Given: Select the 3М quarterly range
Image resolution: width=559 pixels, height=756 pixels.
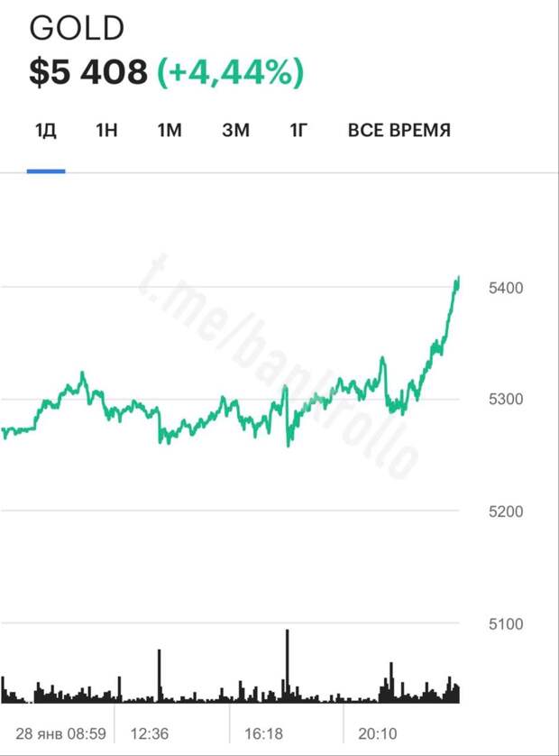Looking at the screenshot, I should [234, 130].
